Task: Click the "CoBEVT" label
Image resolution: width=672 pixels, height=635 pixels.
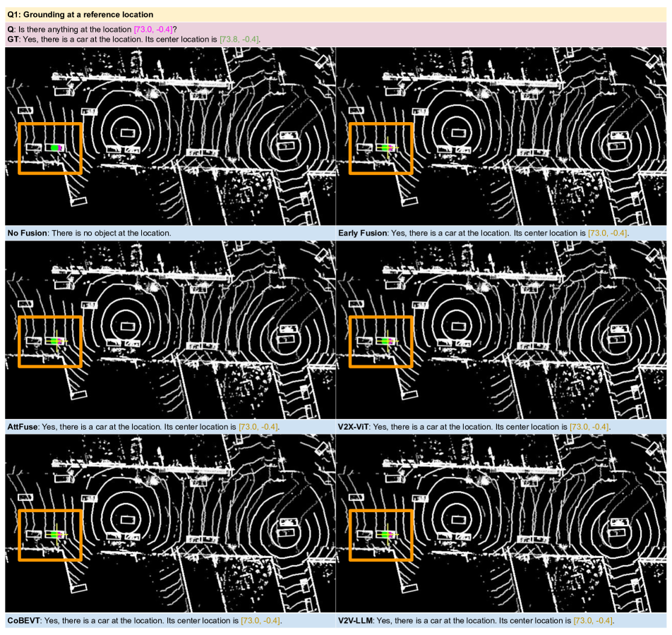Action: pos(23,620)
